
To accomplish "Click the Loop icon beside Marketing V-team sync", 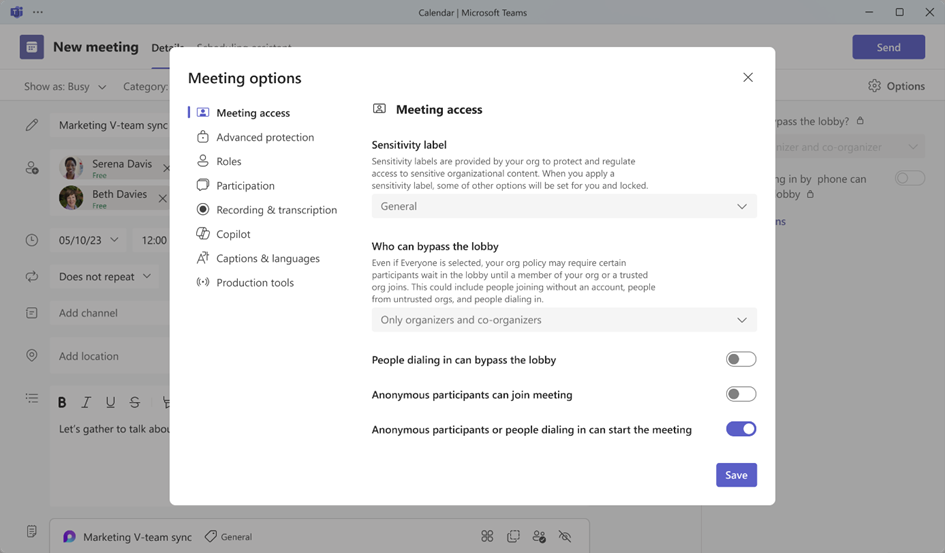I will point(69,536).
